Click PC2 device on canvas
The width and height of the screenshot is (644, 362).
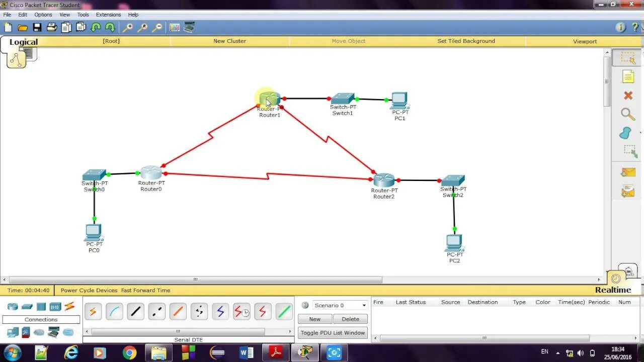pos(454,243)
